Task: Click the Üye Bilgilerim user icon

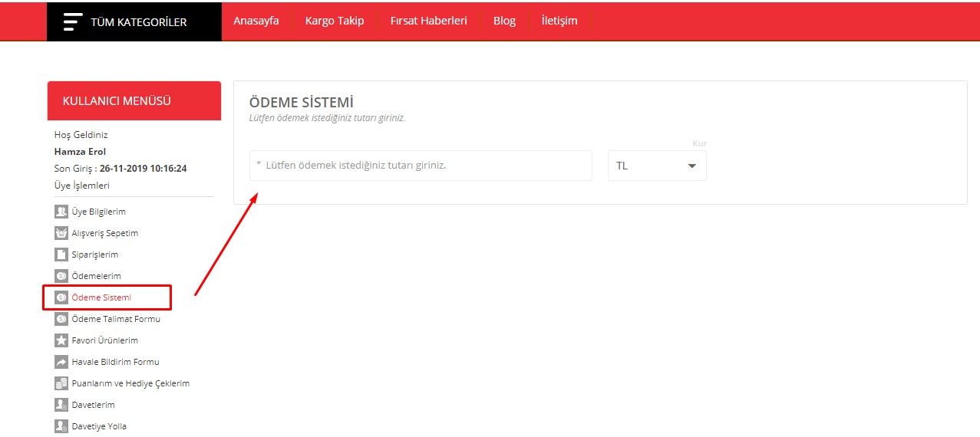Action: pyautogui.click(x=61, y=212)
